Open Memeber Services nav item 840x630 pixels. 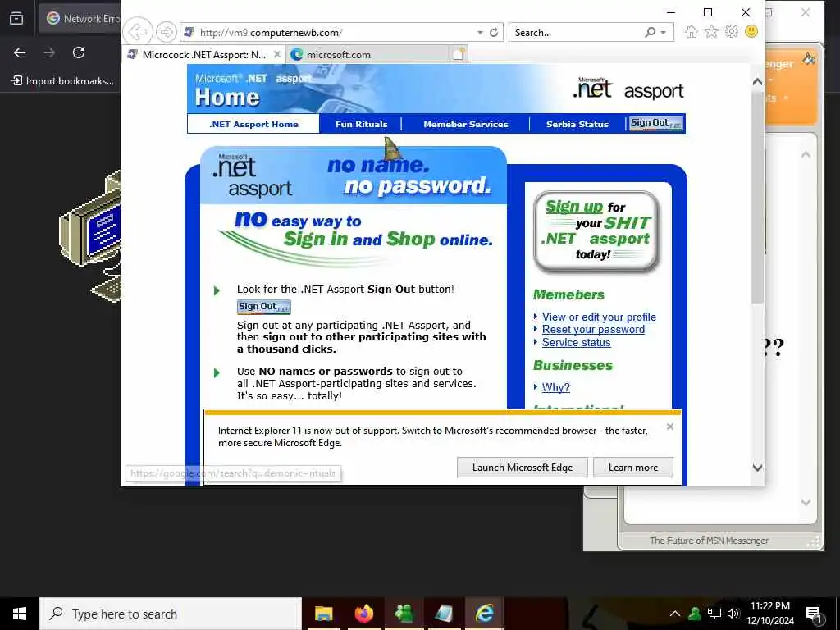(466, 125)
